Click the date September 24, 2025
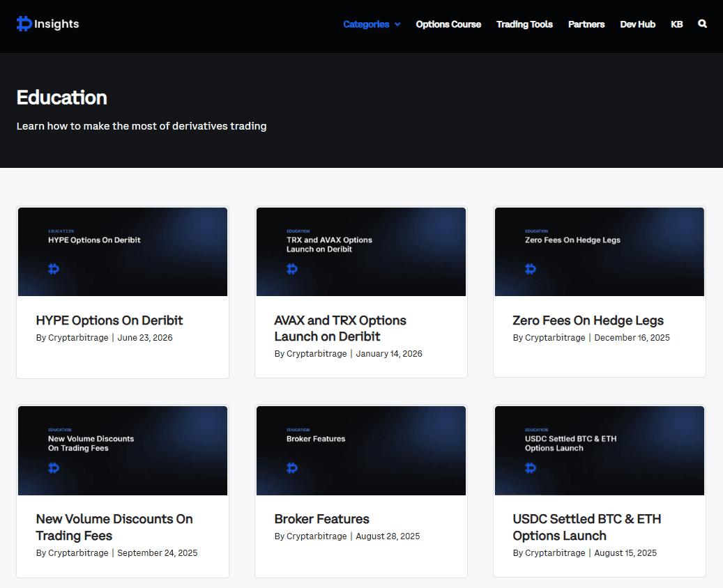Image resolution: width=723 pixels, height=588 pixels. tap(158, 553)
